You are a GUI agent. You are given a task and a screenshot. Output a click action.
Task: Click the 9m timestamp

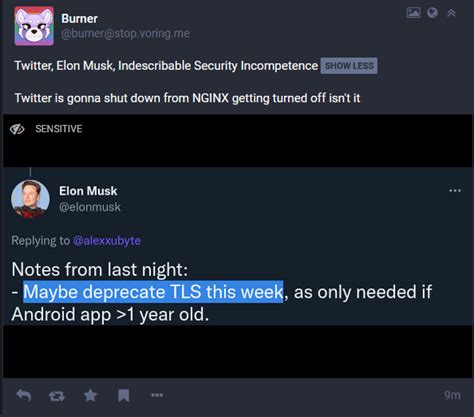[x=452, y=395]
